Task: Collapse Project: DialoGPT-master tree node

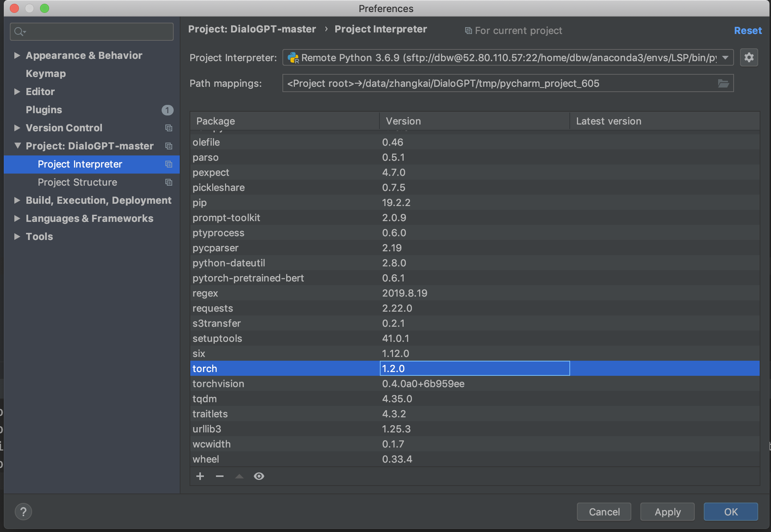Action: point(17,146)
